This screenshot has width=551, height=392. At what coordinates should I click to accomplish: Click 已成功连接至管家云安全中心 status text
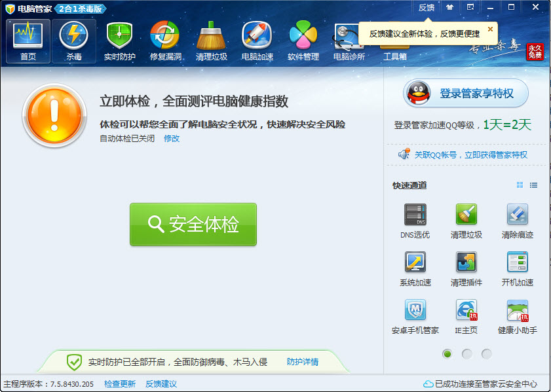[x=485, y=384]
